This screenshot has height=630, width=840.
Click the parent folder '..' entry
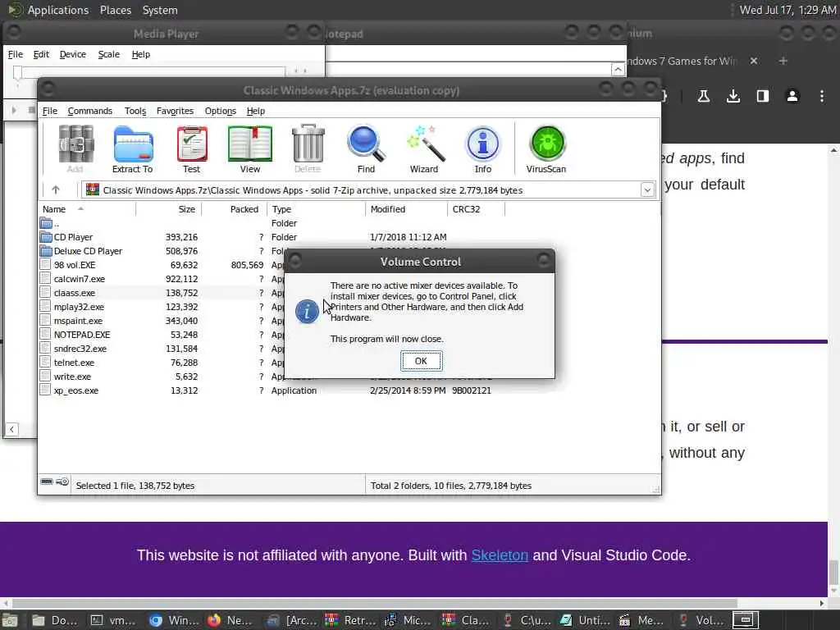[50, 223]
